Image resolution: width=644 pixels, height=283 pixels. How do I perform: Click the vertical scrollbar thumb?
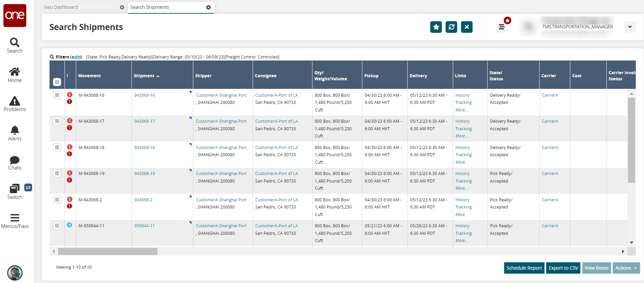[x=631, y=140]
